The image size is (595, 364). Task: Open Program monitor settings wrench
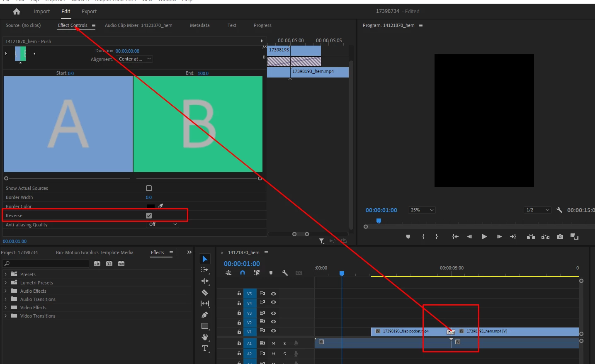click(559, 210)
